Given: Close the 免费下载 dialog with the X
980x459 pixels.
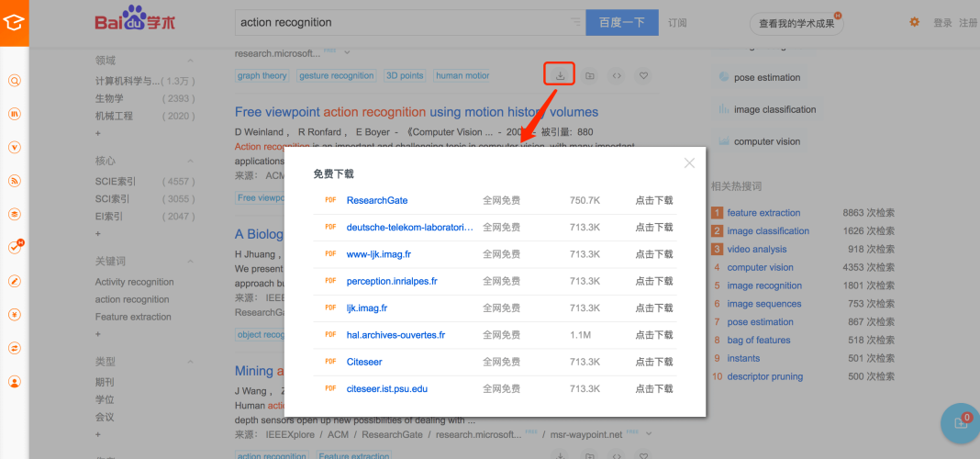Looking at the screenshot, I should 689,163.
